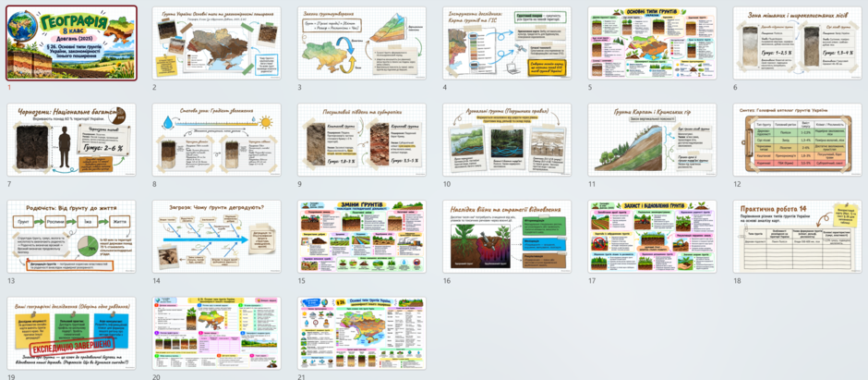Select slide 4 research tools map thumbnail

coord(507,43)
